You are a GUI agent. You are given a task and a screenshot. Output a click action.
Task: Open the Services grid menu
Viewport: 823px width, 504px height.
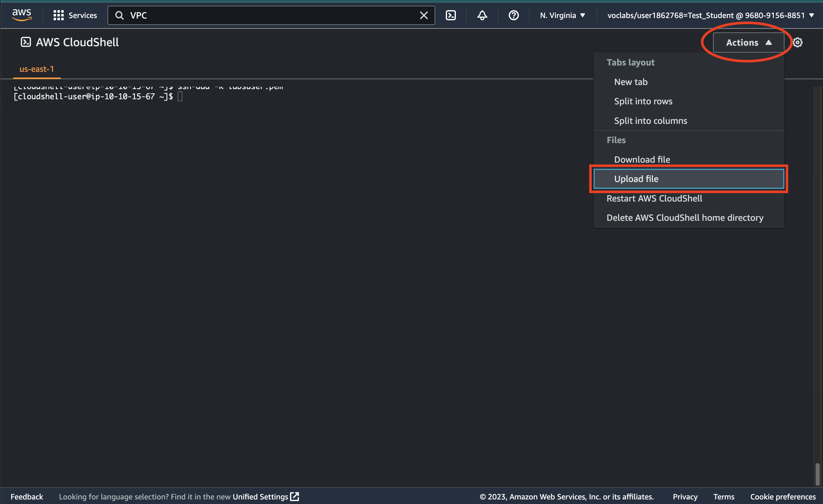(75, 15)
